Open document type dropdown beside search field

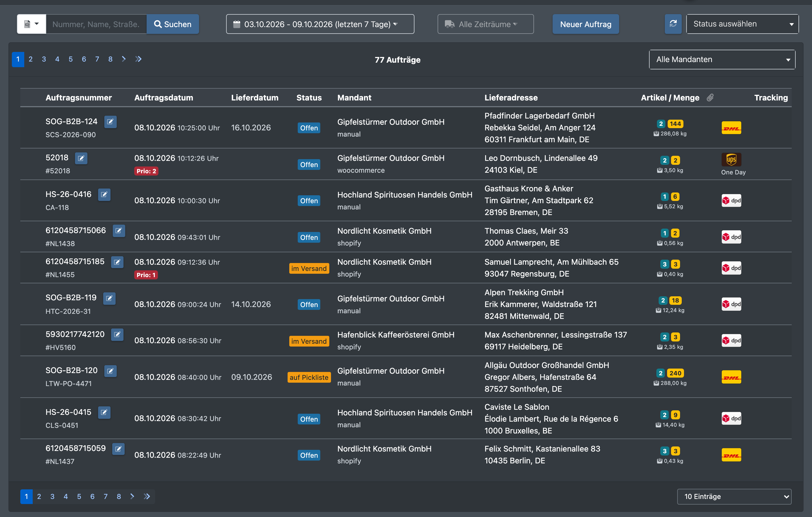click(x=31, y=24)
